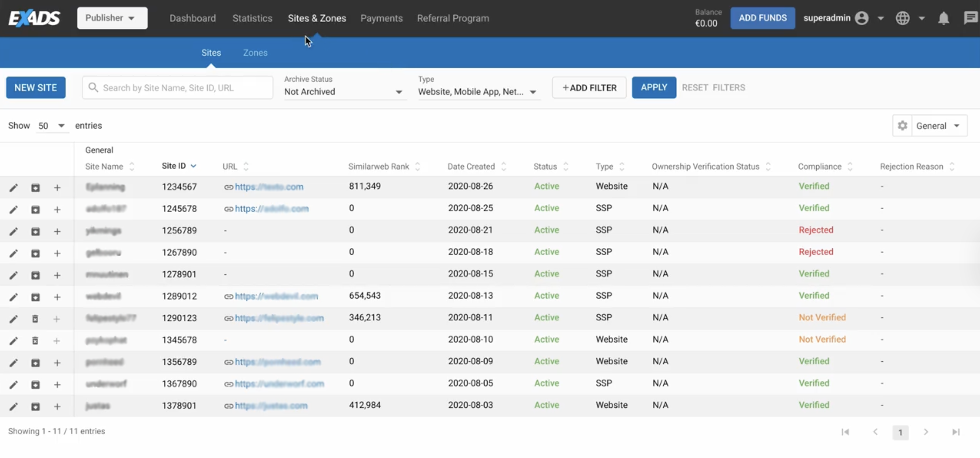Edit site 1378901 with pencil icon
The image size is (980, 458).
(x=13, y=407)
